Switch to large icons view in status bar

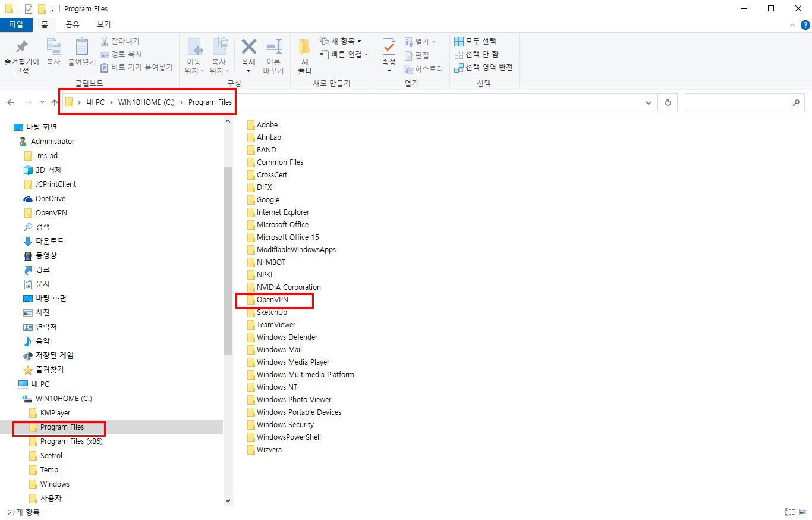pos(802,512)
